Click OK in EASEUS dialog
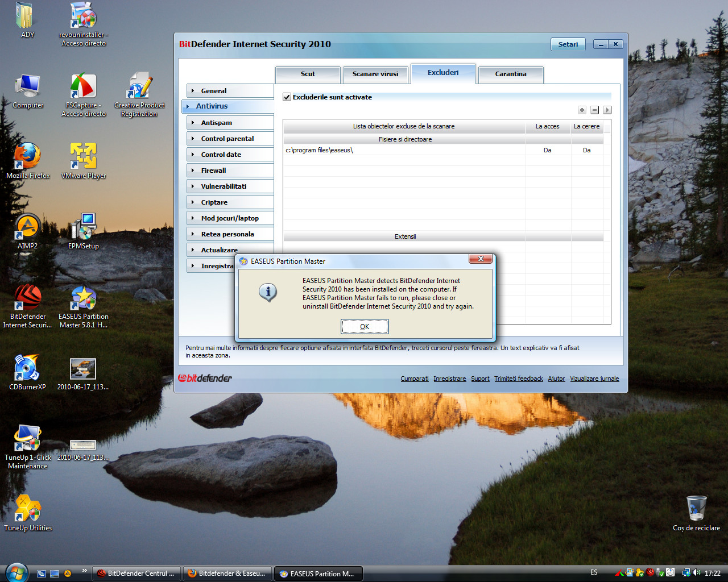728x582 pixels. pos(365,327)
